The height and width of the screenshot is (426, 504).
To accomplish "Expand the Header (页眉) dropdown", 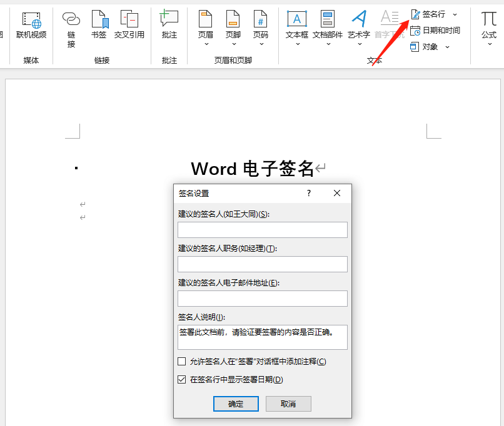I will click(x=206, y=44).
